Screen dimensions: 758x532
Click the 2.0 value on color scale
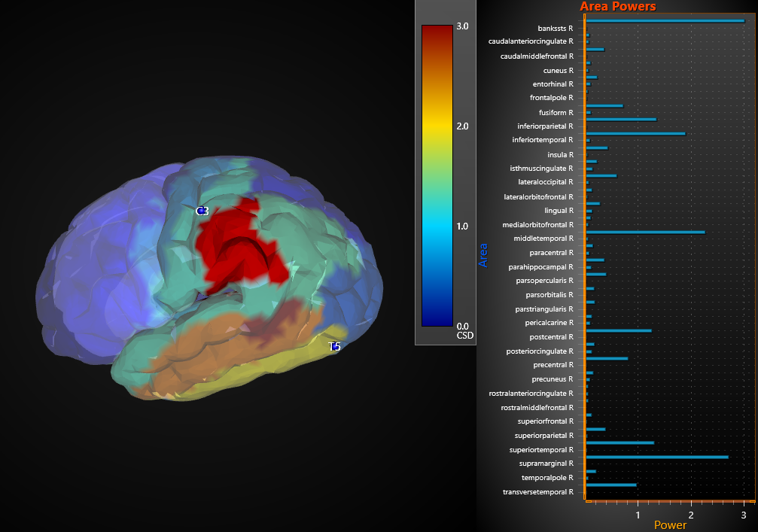(463, 126)
